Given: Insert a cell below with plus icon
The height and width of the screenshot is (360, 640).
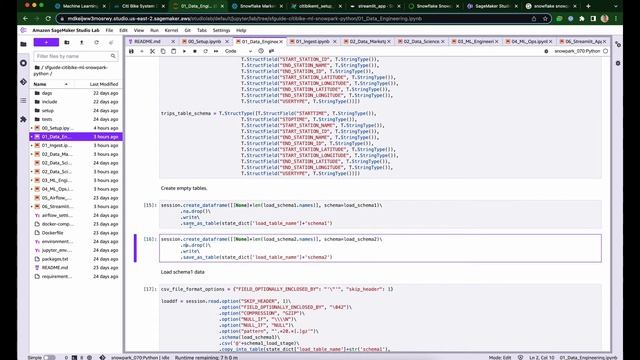Looking at the screenshot, I should click(142, 51).
